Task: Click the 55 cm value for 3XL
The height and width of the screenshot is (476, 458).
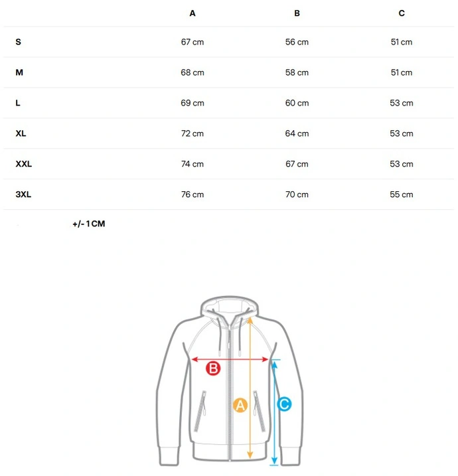Action: [x=402, y=195]
